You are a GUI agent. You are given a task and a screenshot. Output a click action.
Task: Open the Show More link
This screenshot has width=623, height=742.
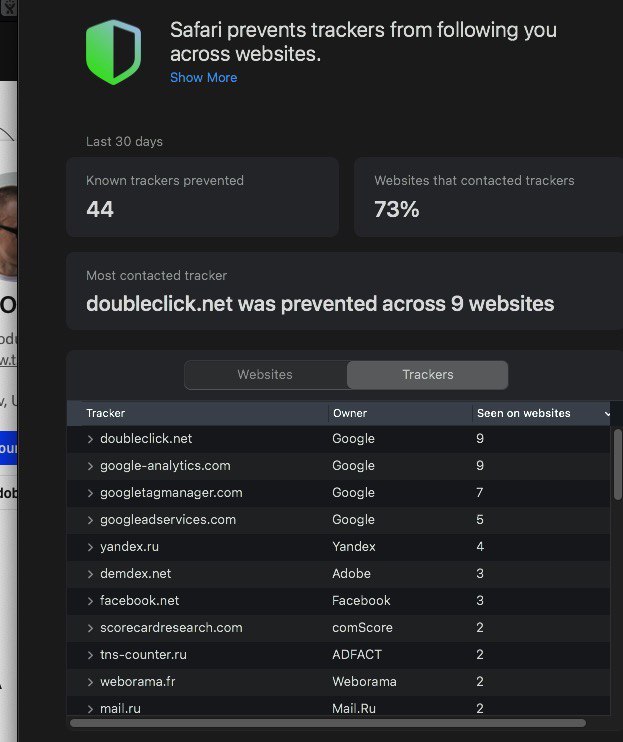tap(203, 78)
